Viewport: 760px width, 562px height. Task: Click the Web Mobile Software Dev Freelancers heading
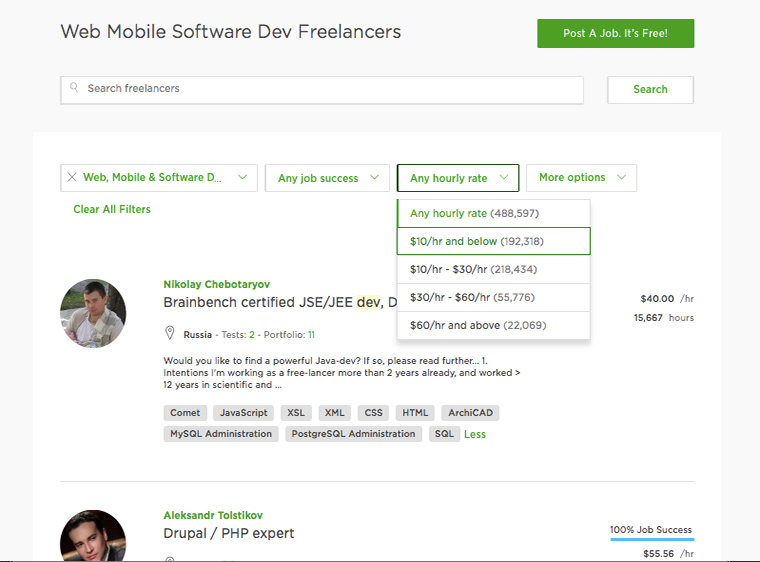(231, 32)
